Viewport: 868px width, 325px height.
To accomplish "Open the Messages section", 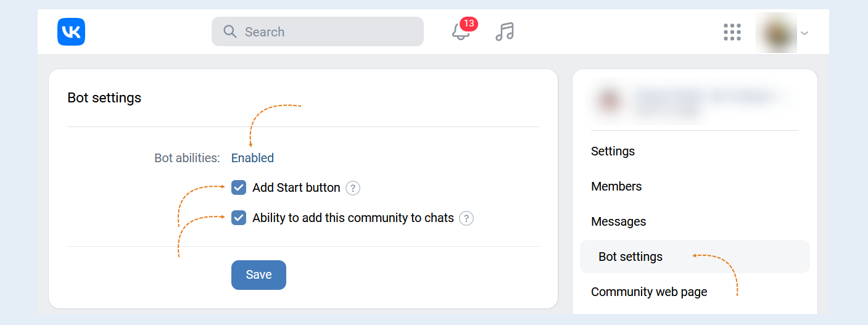I will (x=618, y=221).
